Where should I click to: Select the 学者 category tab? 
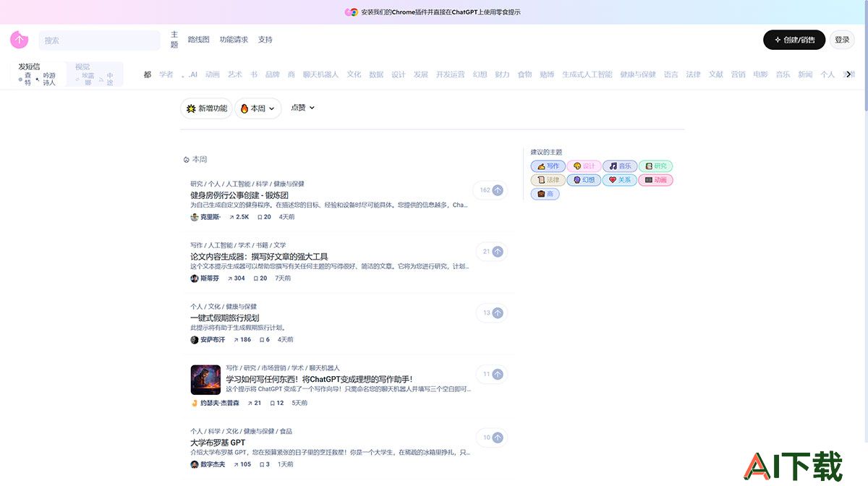click(166, 74)
